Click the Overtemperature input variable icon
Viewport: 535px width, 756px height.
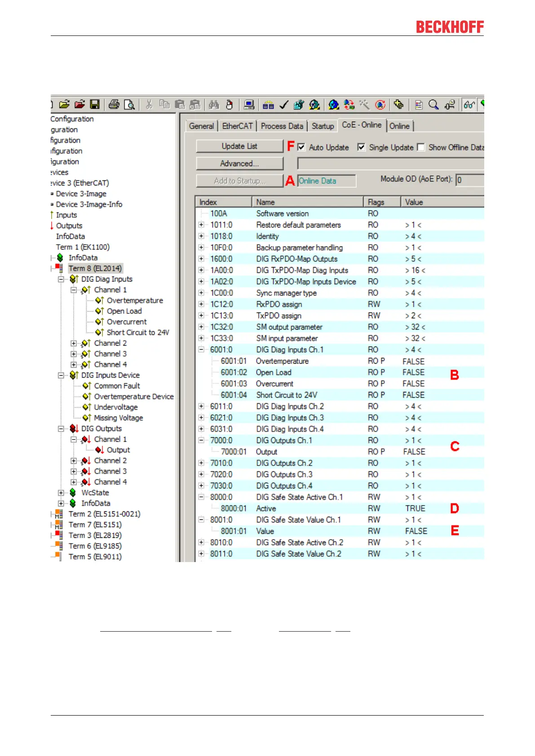pos(100,300)
